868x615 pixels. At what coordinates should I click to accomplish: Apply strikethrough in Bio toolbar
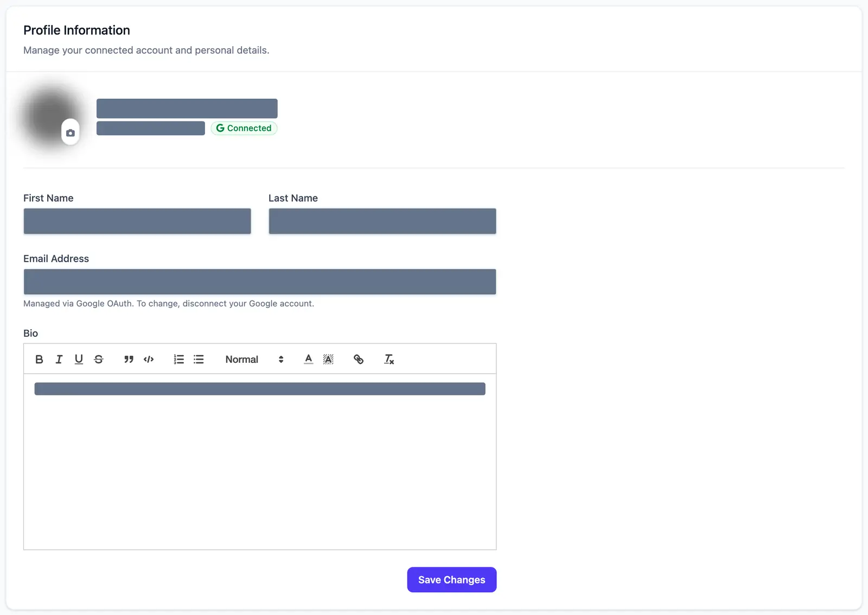(99, 359)
